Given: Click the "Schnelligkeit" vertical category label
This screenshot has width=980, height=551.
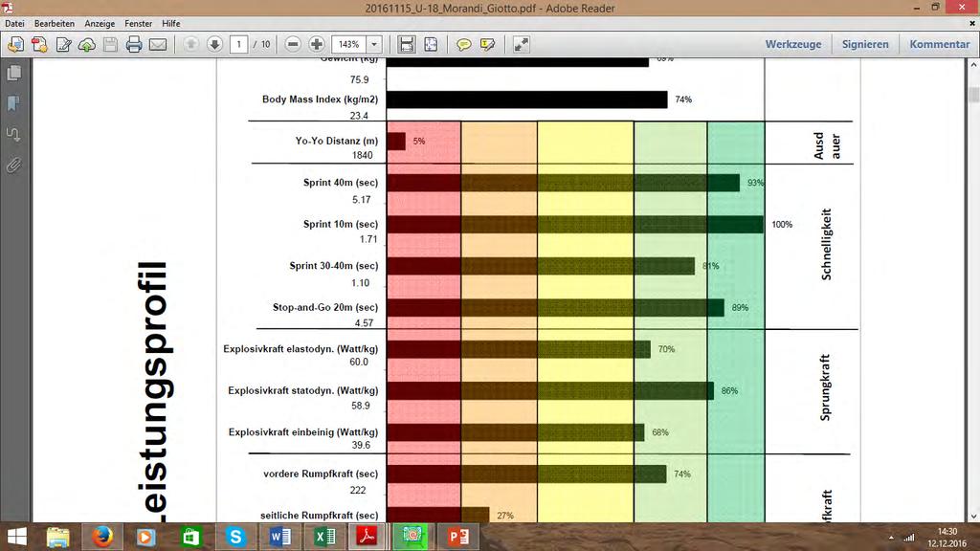Looking at the screenshot, I should [x=826, y=244].
